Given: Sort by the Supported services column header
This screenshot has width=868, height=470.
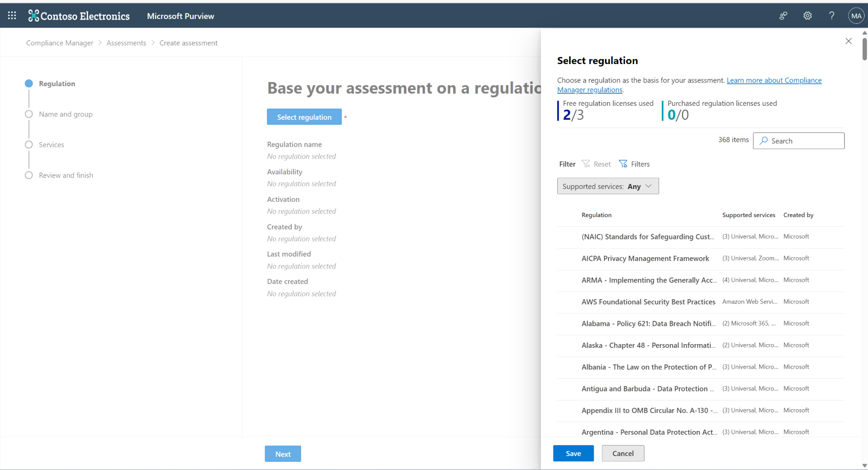Looking at the screenshot, I should [749, 215].
